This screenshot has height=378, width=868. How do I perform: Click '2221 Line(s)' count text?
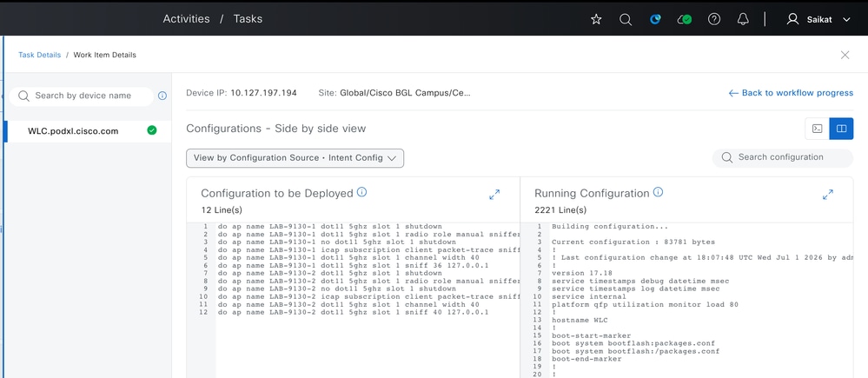coord(560,209)
